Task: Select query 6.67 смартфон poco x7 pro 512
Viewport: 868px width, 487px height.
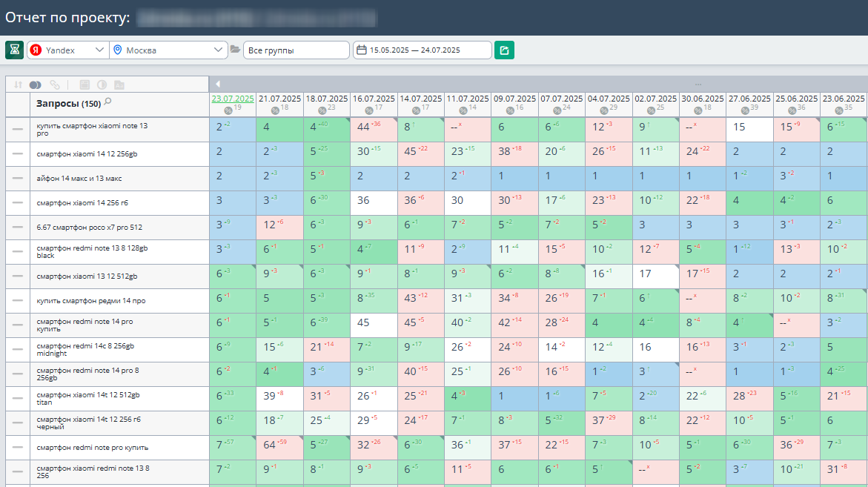Action: [x=89, y=227]
